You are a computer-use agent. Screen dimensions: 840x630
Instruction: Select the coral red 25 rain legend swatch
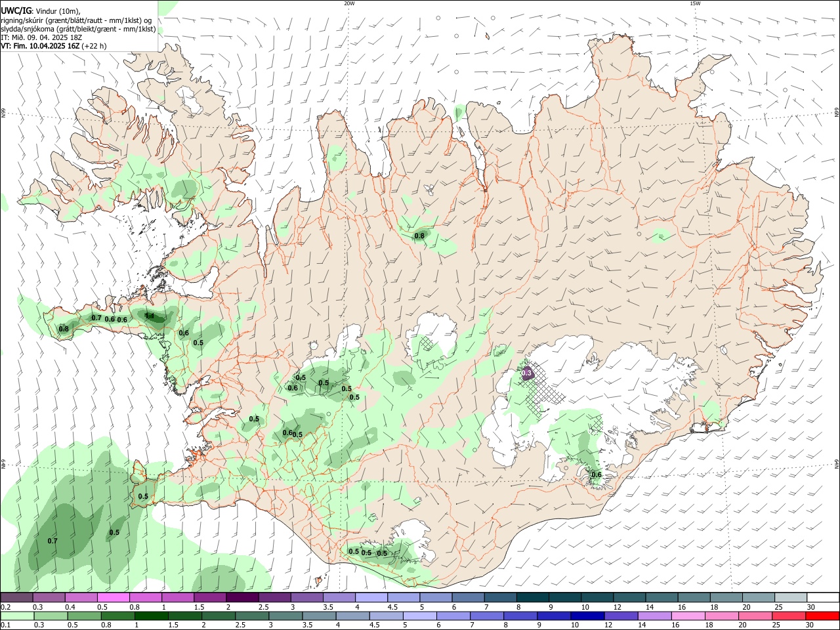(x=789, y=616)
